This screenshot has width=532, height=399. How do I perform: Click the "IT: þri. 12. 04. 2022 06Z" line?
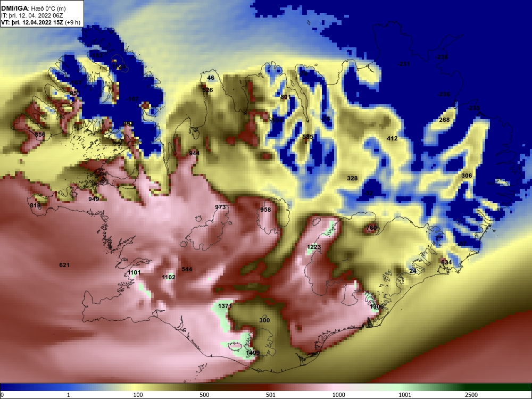coord(32,15)
